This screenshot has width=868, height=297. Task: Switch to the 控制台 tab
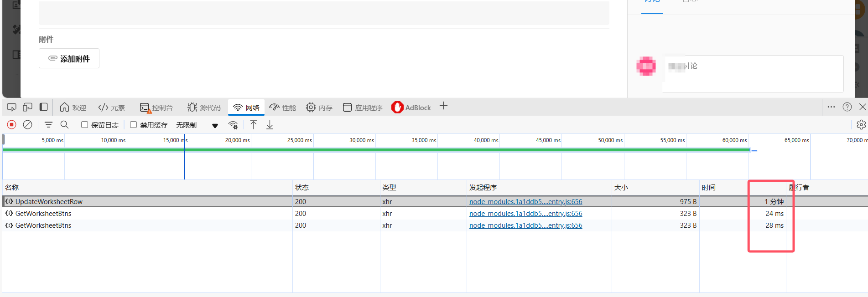coord(156,108)
